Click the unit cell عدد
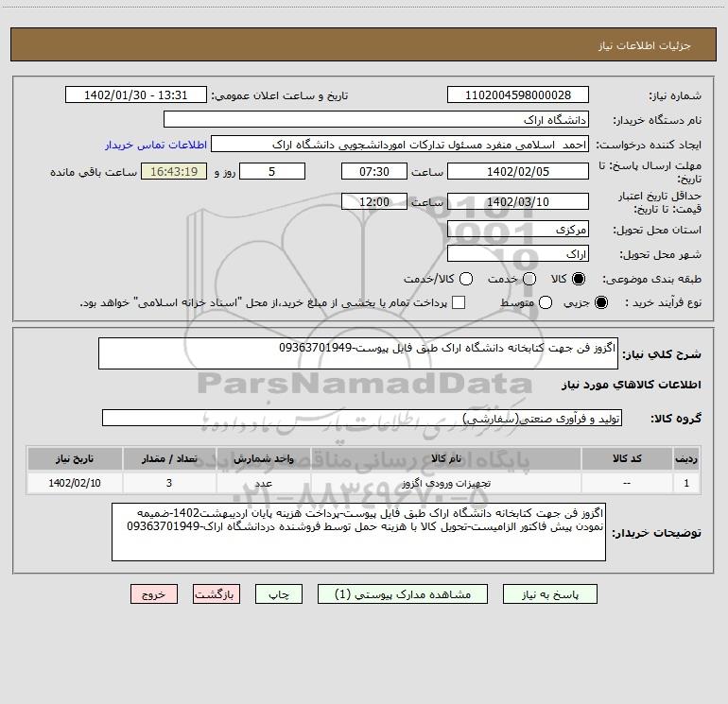The height and width of the screenshot is (704, 728). tap(263, 483)
